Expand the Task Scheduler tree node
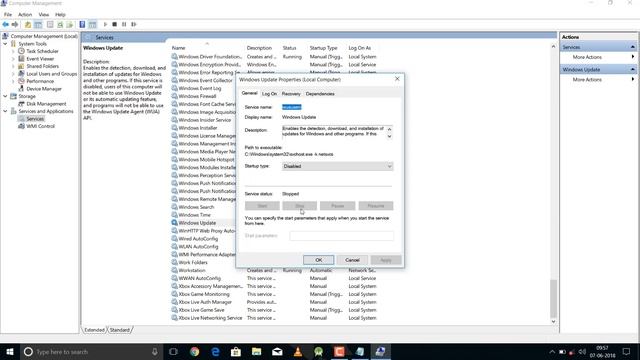Screen dimensions: 640x360 [x=13, y=51]
